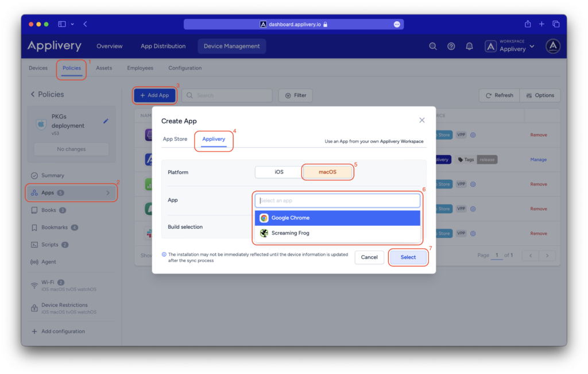Switch to the Employees tab
Screen dimensions: 588x374
coord(140,68)
